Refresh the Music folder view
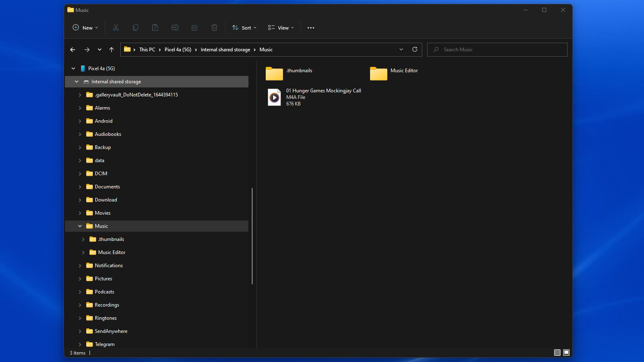This screenshot has height=362, width=644. 414,49
